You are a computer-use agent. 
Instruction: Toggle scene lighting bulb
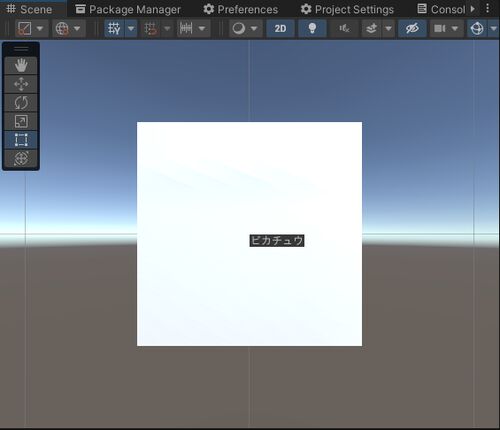click(312, 28)
